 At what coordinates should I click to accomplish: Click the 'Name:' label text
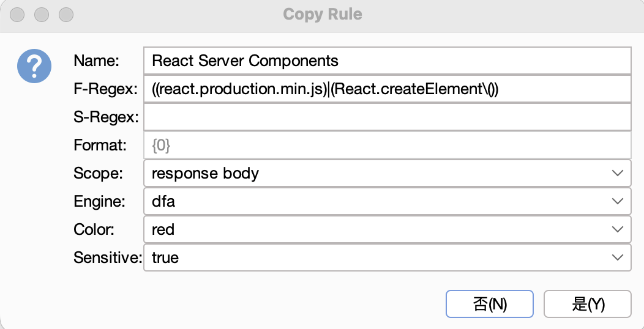click(x=96, y=61)
